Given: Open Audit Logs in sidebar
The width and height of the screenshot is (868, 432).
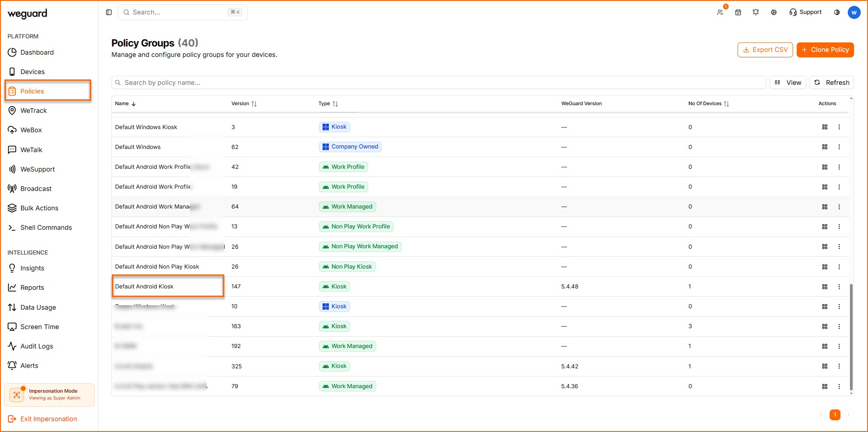Looking at the screenshot, I should tap(37, 346).
